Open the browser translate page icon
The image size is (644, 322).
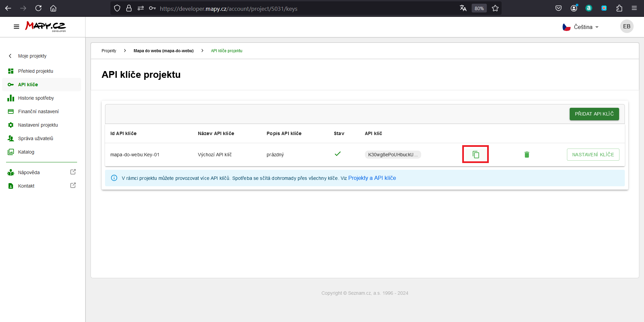tap(463, 8)
